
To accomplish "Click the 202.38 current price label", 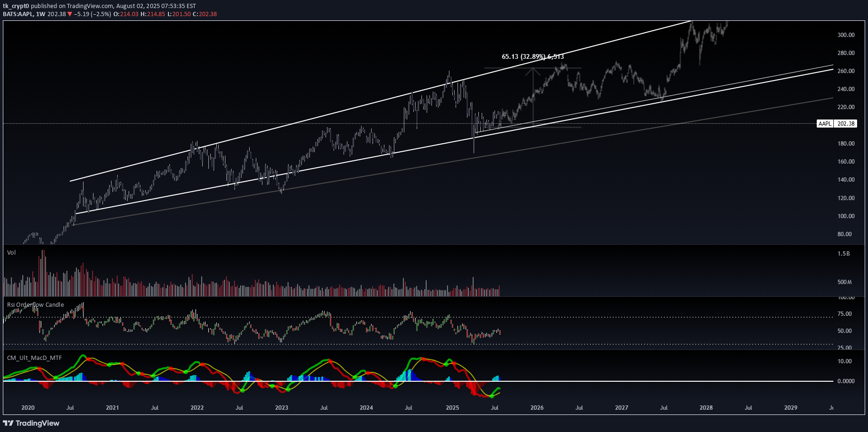I will tap(846, 124).
